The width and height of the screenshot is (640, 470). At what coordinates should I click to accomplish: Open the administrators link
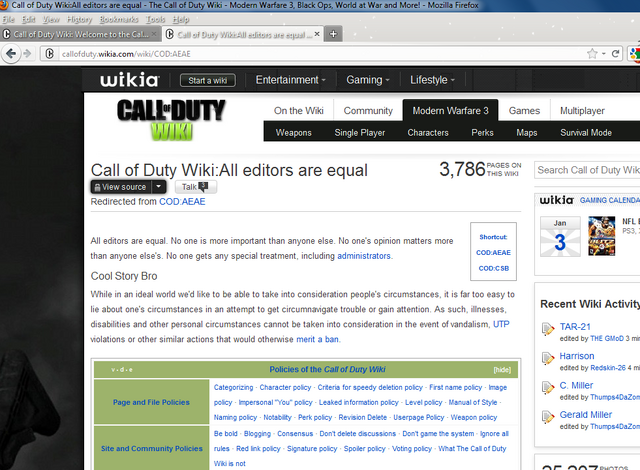pyautogui.click(x=364, y=256)
